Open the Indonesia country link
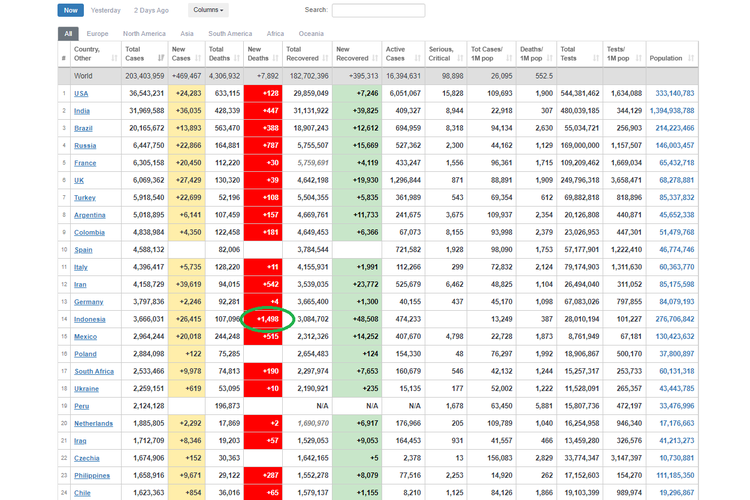750x500 pixels. coord(90,319)
